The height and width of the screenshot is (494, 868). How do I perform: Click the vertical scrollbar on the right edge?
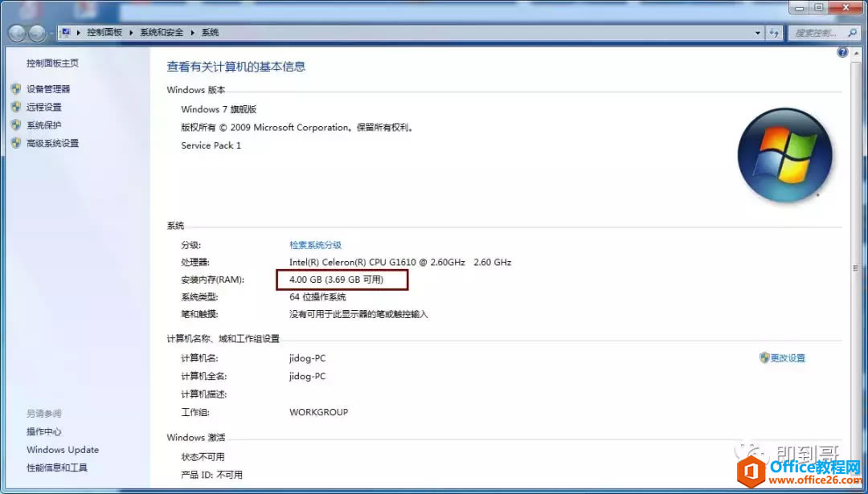point(858,267)
